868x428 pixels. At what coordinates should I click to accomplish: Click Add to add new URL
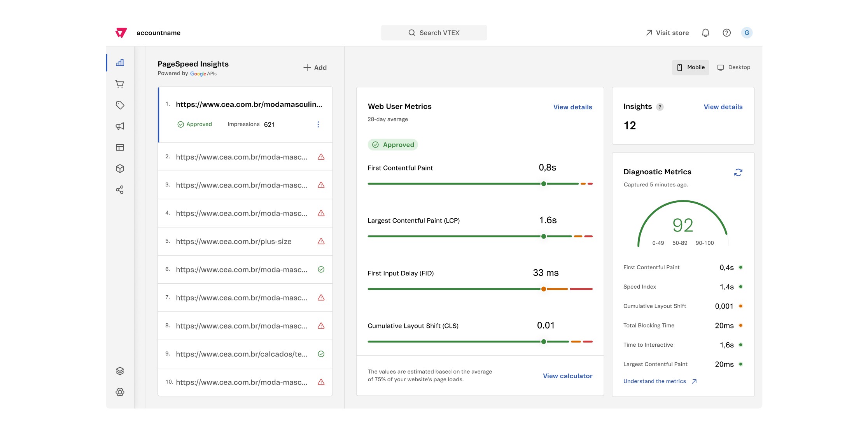pyautogui.click(x=315, y=68)
